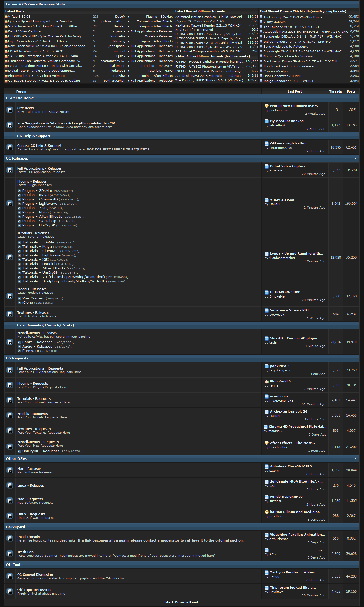Click the General CG Help & Support forum icon

pos(10,147)
